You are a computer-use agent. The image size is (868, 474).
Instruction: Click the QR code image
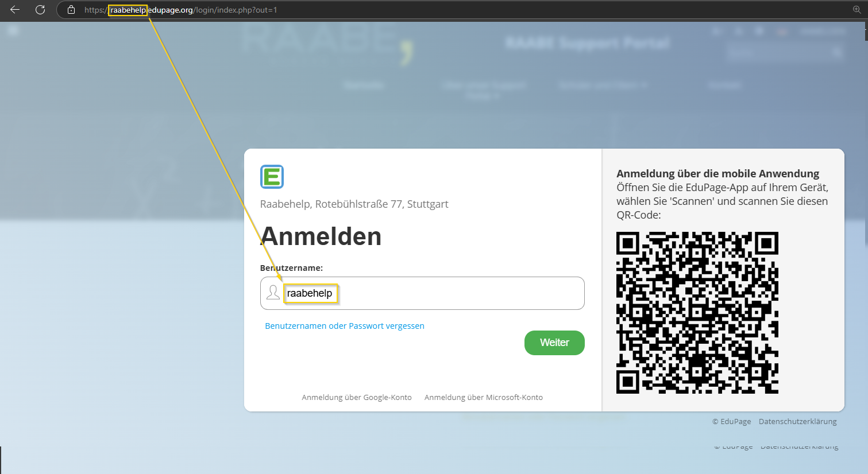[x=697, y=313]
